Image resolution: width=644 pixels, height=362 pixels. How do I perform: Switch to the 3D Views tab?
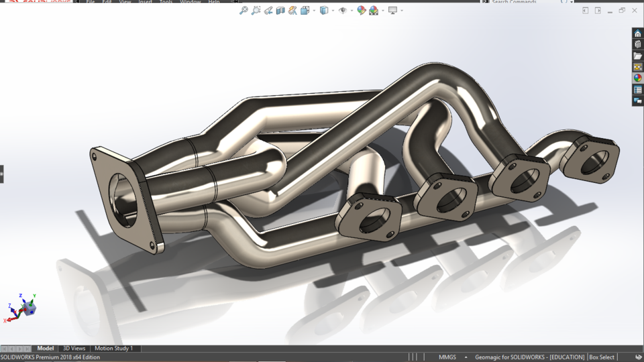coord(74,349)
